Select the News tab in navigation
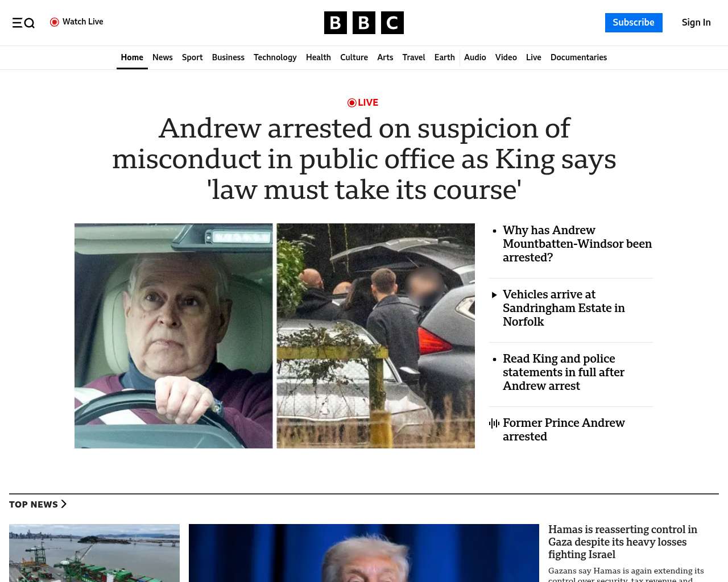Viewport: 728px width, 582px height. pyautogui.click(x=163, y=57)
